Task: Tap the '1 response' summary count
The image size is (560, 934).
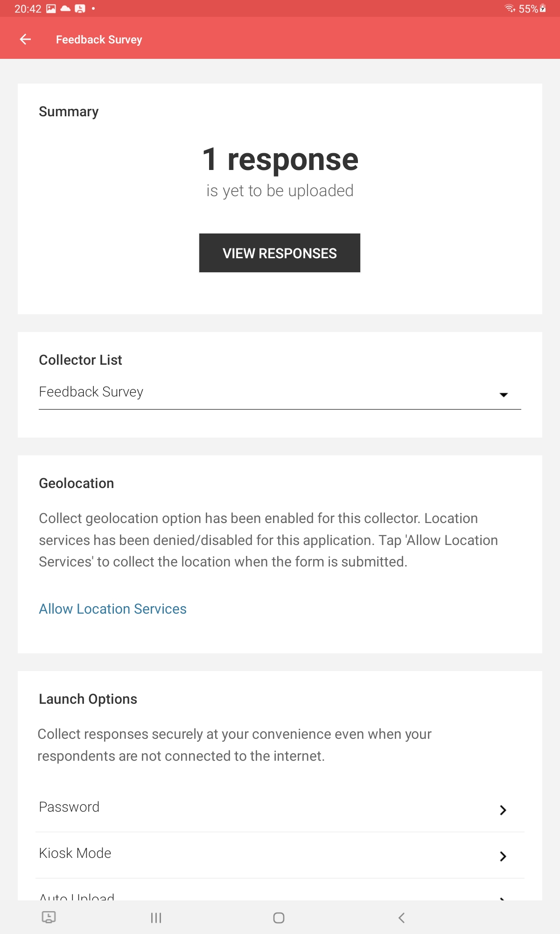Action: 280,159
